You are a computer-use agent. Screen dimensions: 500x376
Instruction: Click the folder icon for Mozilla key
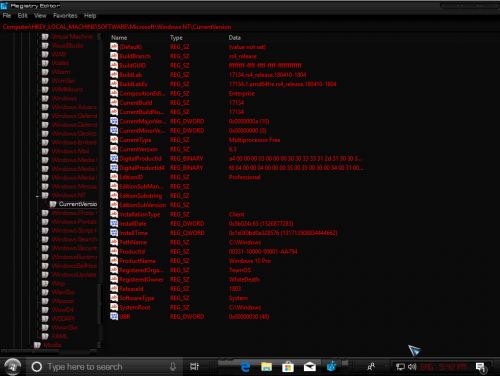[x=37, y=345]
